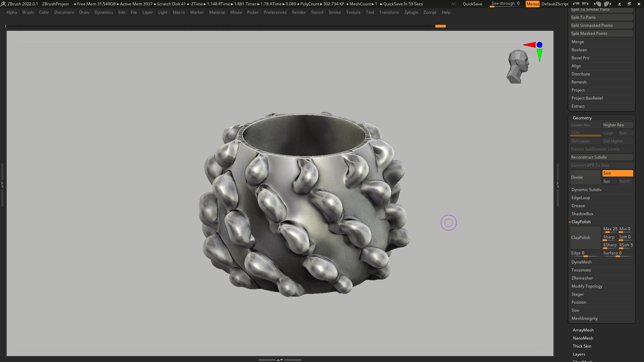Open the Stroke menu
The height and width of the screenshot is (362, 644).
(334, 12)
